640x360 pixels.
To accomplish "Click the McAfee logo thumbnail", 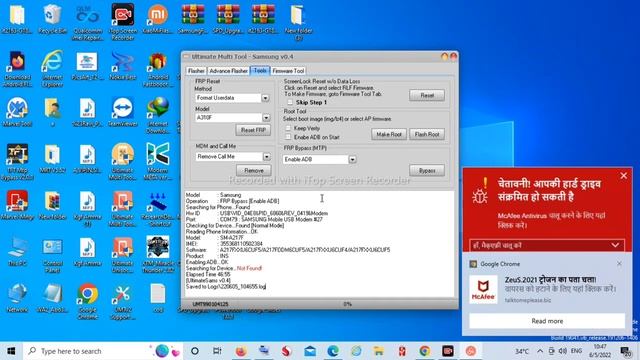I will coord(483,289).
